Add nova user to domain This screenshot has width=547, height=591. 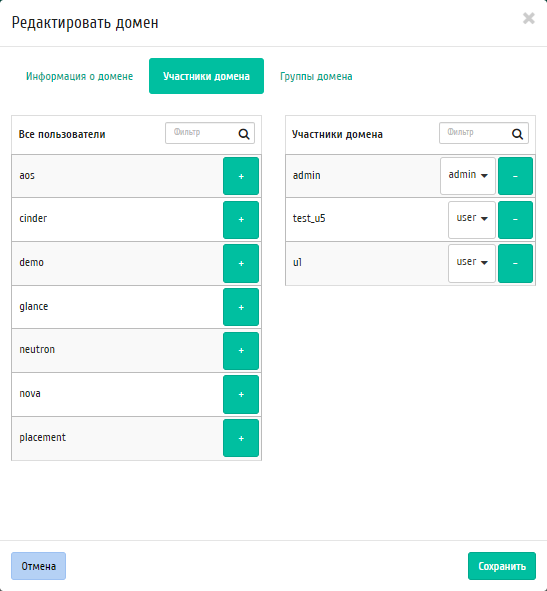(241, 395)
